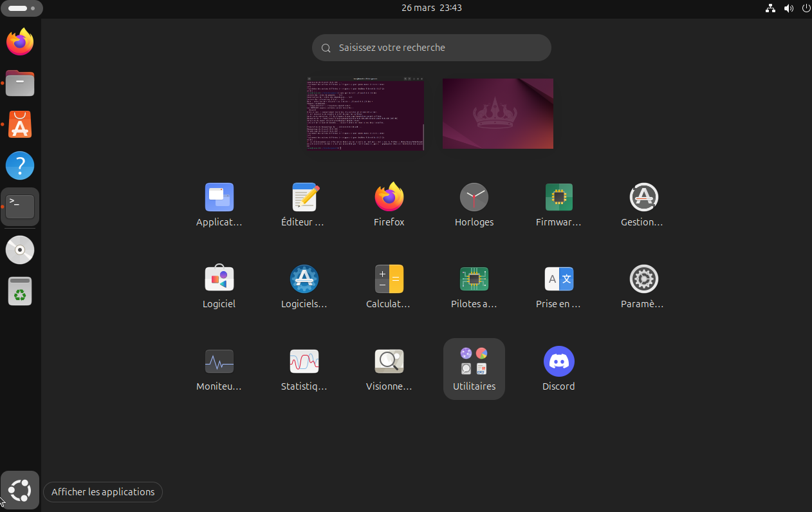812x512 pixels.
Task: Open the date and time menu
Action: point(431,8)
